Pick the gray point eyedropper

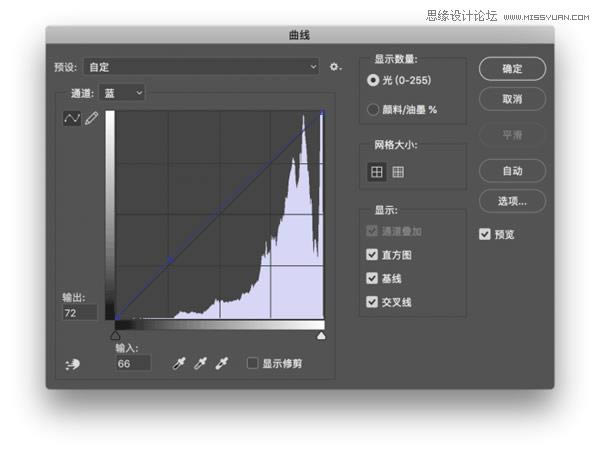200,364
